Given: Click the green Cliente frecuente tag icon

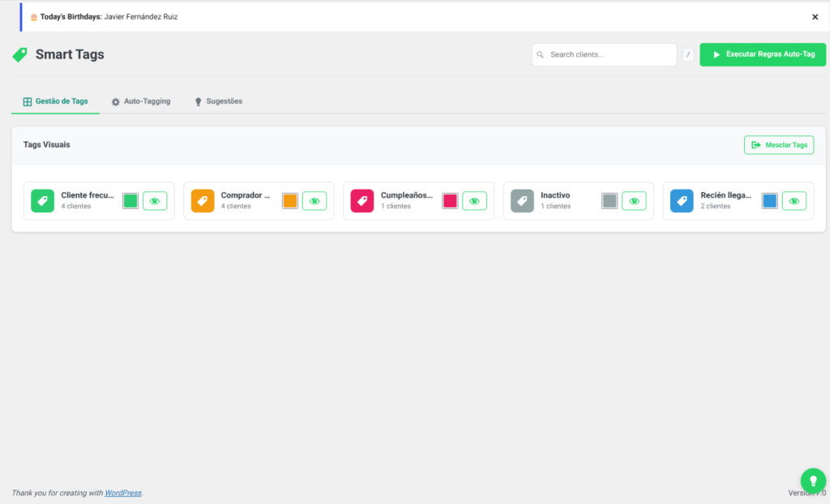Looking at the screenshot, I should [x=42, y=201].
